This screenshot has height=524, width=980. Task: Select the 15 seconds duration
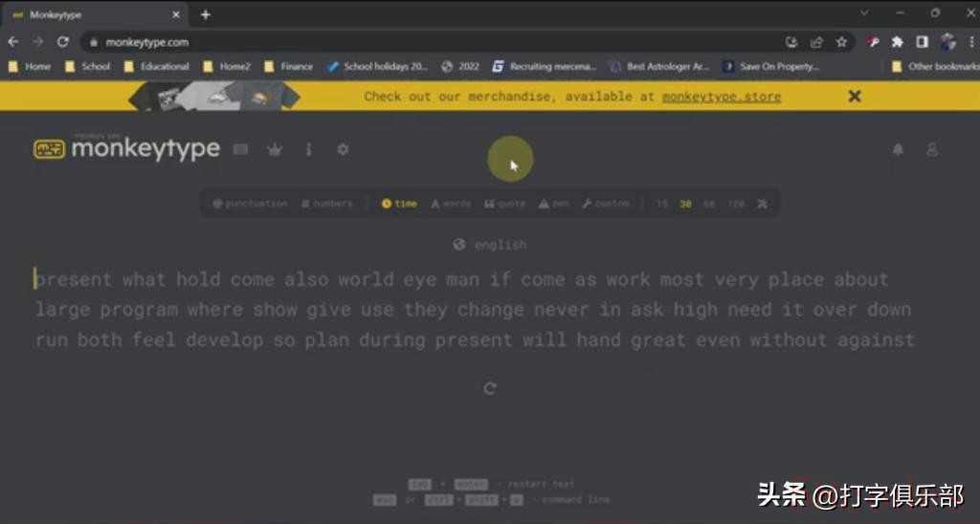point(662,204)
